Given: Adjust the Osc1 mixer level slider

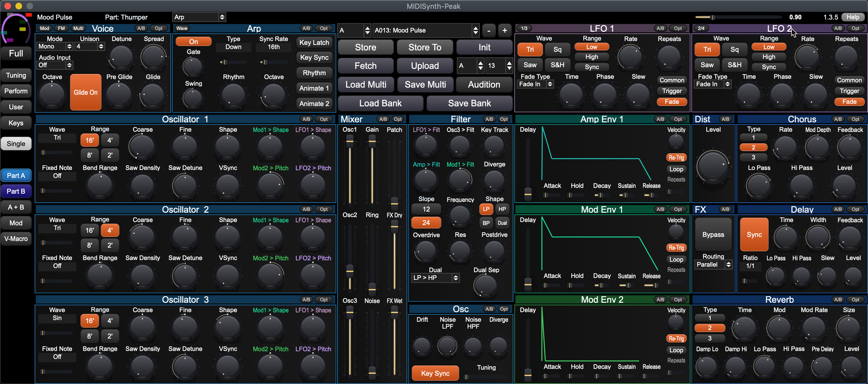Looking at the screenshot, I should (350, 142).
